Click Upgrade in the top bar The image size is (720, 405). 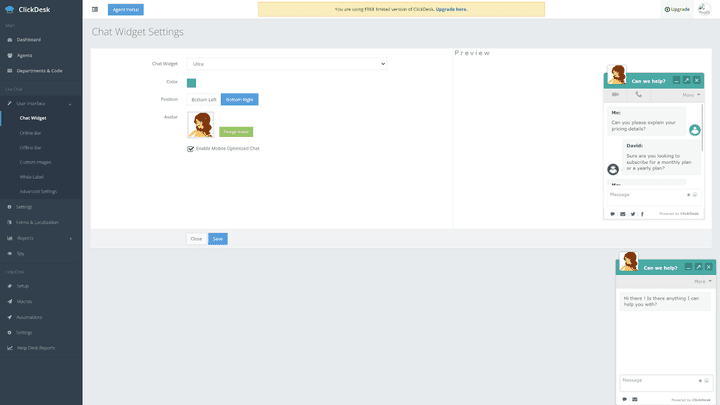tap(677, 9)
